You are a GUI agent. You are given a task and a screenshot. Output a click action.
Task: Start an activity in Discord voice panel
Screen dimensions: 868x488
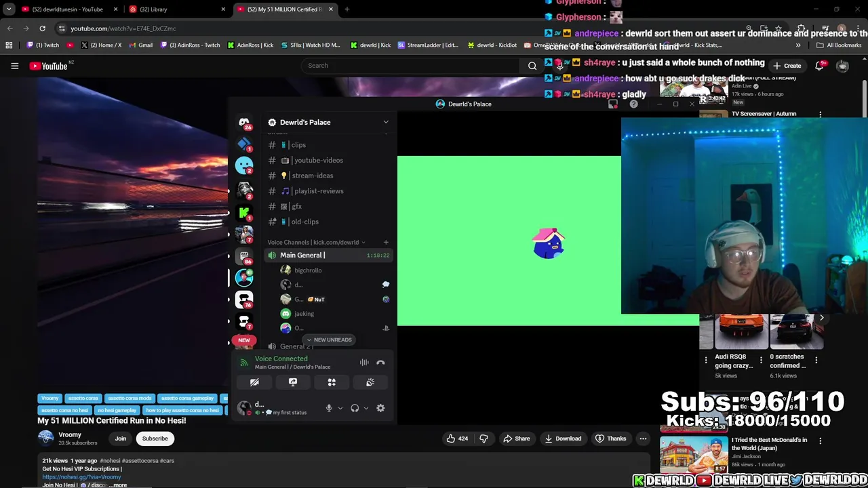point(332,382)
